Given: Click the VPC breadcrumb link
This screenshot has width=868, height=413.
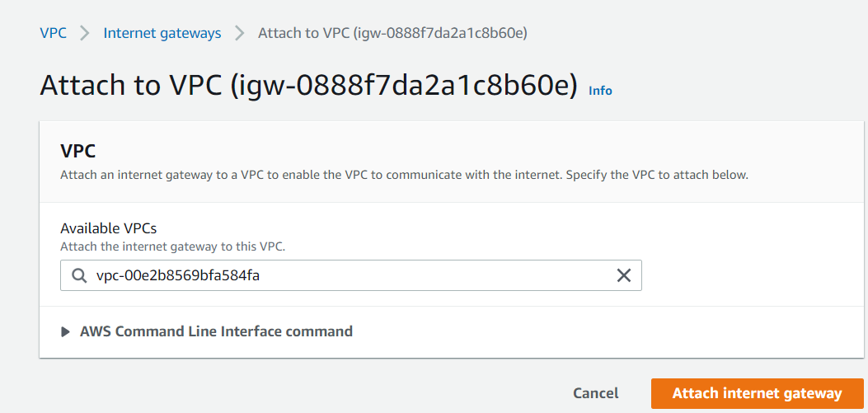Looking at the screenshot, I should [x=53, y=34].
